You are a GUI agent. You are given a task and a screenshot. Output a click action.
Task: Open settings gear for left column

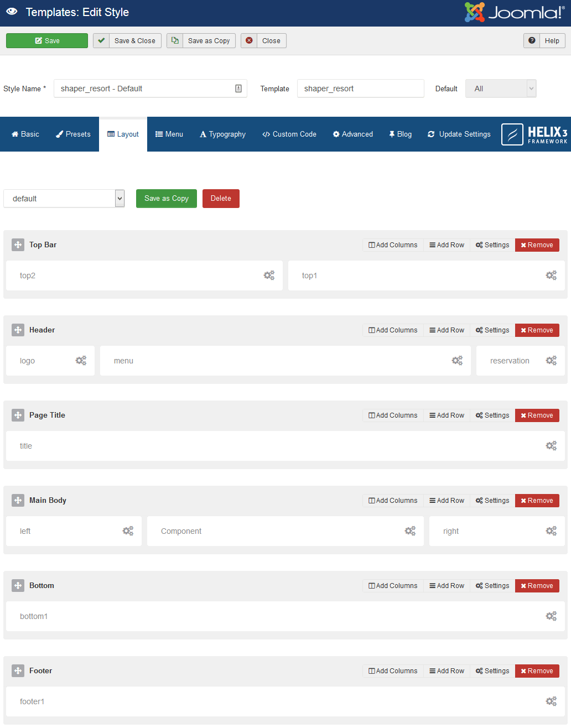[128, 531]
